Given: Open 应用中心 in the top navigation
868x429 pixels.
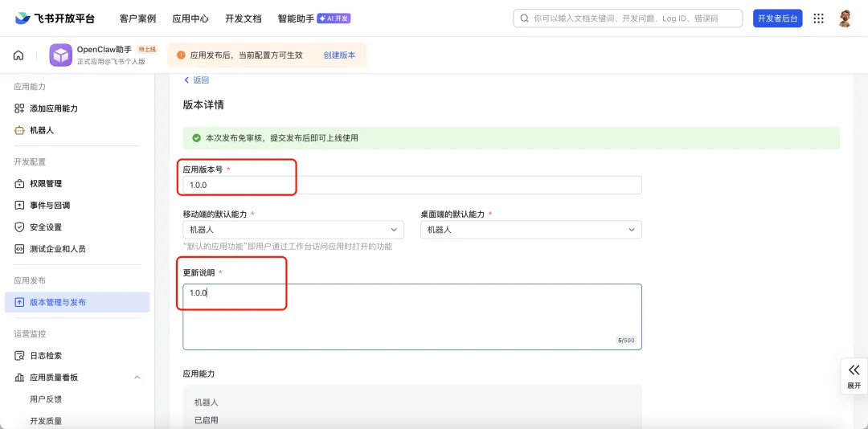Looking at the screenshot, I should tap(190, 18).
